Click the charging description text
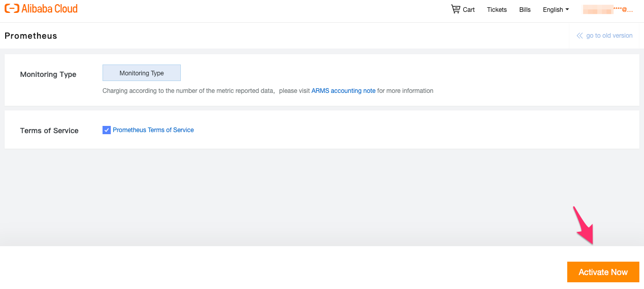 [268, 91]
